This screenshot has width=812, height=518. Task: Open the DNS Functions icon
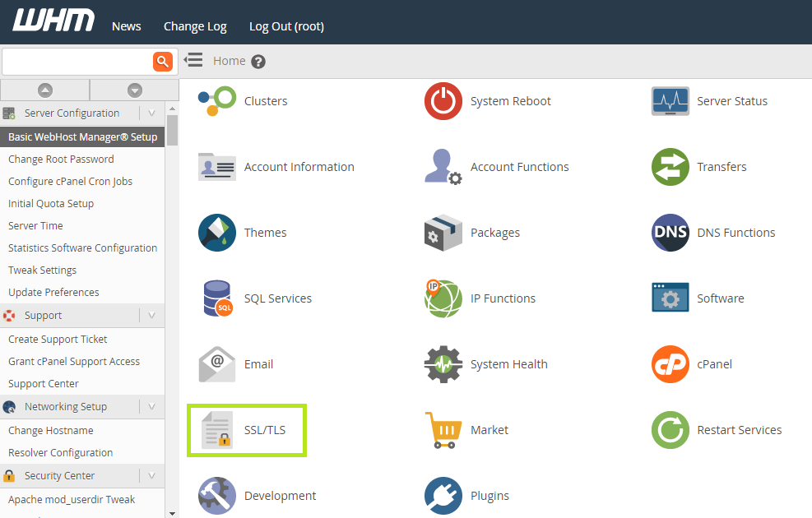670,233
